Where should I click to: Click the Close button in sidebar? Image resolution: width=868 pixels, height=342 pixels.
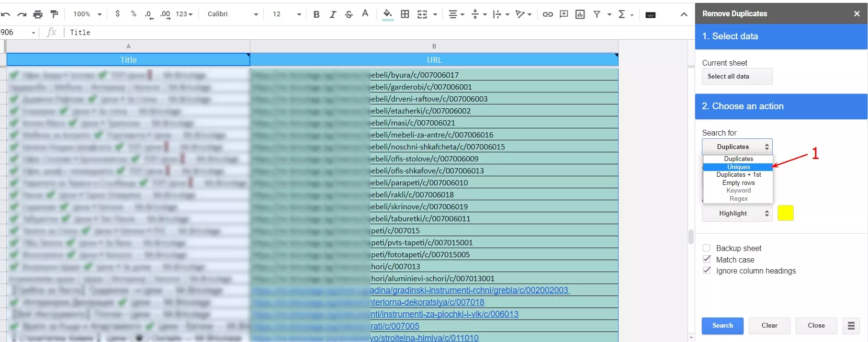pos(816,326)
